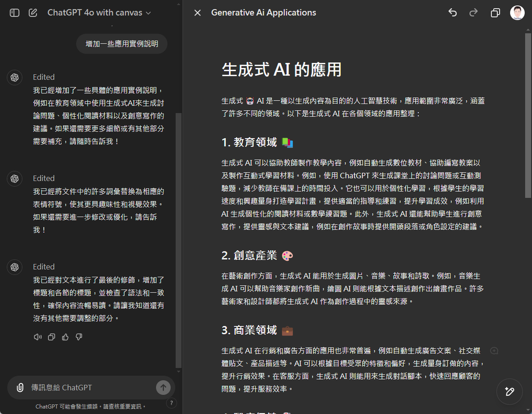Read the last response aloud
This screenshot has width=532, height=414.
(37, 337)
